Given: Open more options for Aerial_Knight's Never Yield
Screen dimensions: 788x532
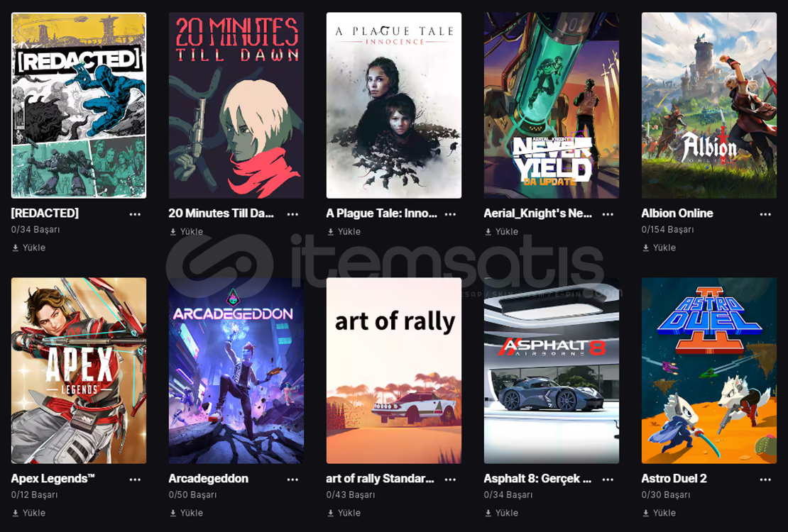Looking at the screenshot, I should tap(608, 214).
